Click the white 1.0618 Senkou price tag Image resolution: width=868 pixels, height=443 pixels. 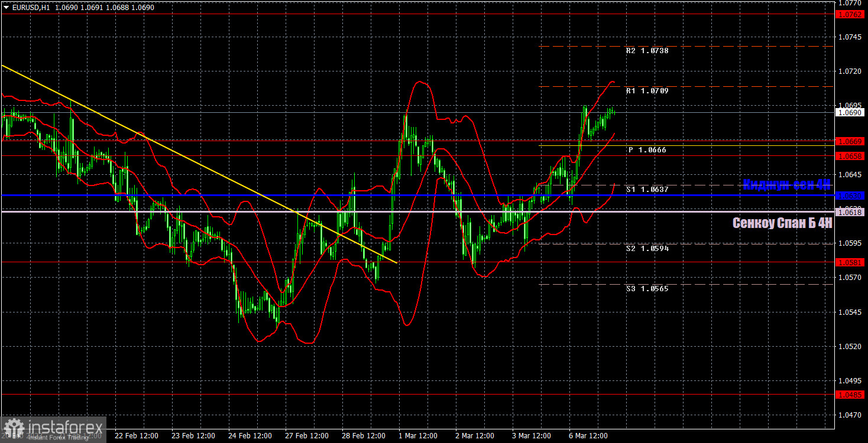click(x=850, y=211)
